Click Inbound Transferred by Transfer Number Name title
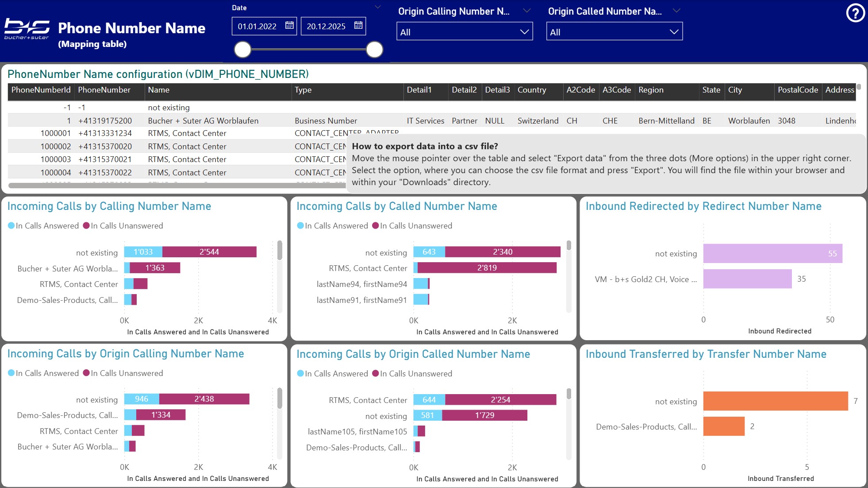This screenshot has height=488, width=868. click(x=706, y=354)
